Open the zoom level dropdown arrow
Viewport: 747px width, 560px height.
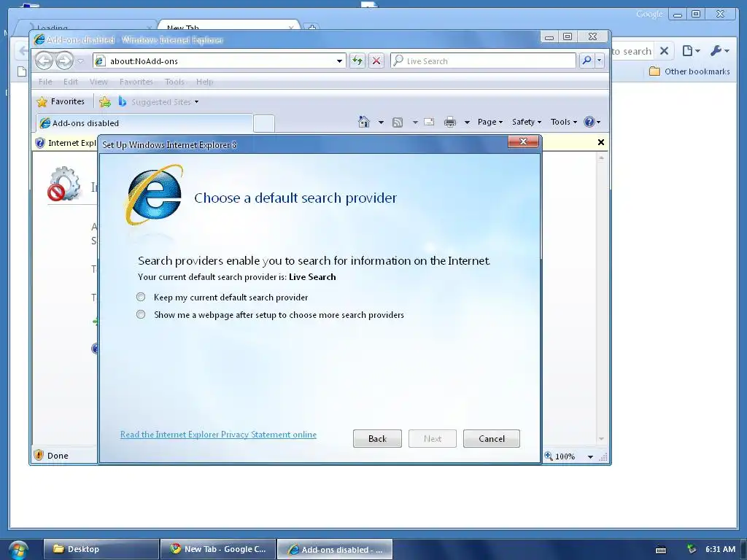click(x=590, y=456)
